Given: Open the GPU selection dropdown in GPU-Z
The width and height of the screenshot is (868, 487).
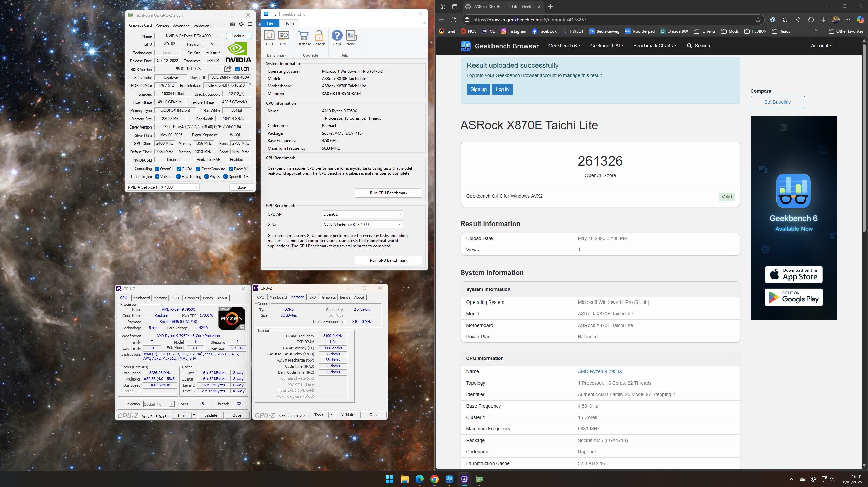Looking at the screenshot, I should [163, 187].
